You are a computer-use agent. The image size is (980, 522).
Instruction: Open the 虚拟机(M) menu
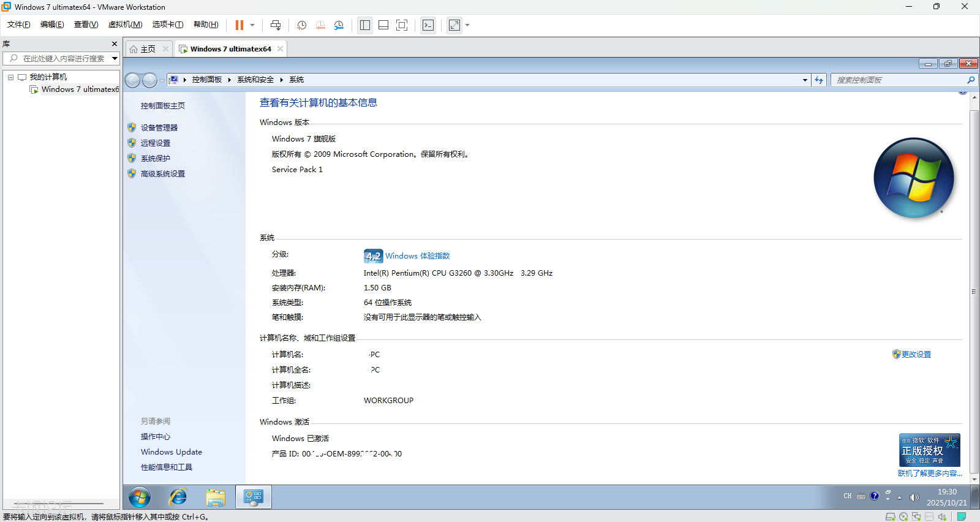coord(125,25)
